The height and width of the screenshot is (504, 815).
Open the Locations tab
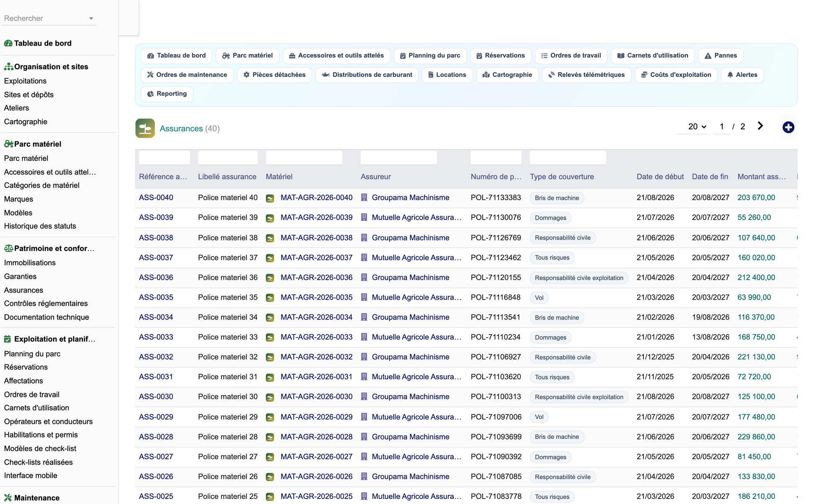[447, 75]
